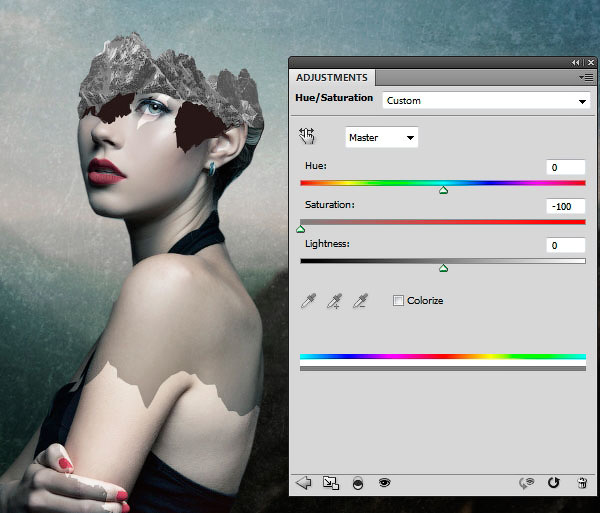The height and width of the screenshot is (513, 600).
Task: Activate the on-image targeted adjustment hand tool
Action: (x=307, y=136)
